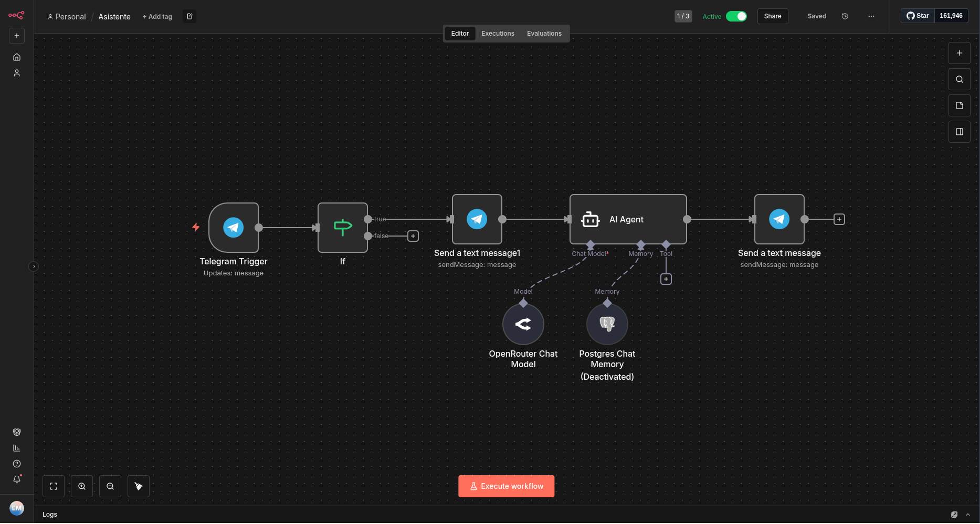Click the zoom out canvas icon
980x524 pixels.
pyautogui.click(x=110, y=486)
